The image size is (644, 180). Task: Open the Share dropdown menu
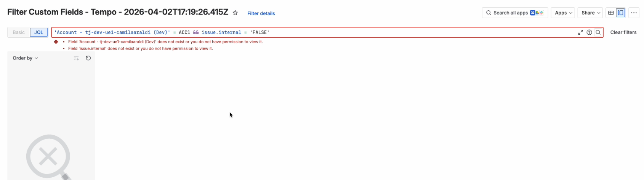click(x=590, y=13)
